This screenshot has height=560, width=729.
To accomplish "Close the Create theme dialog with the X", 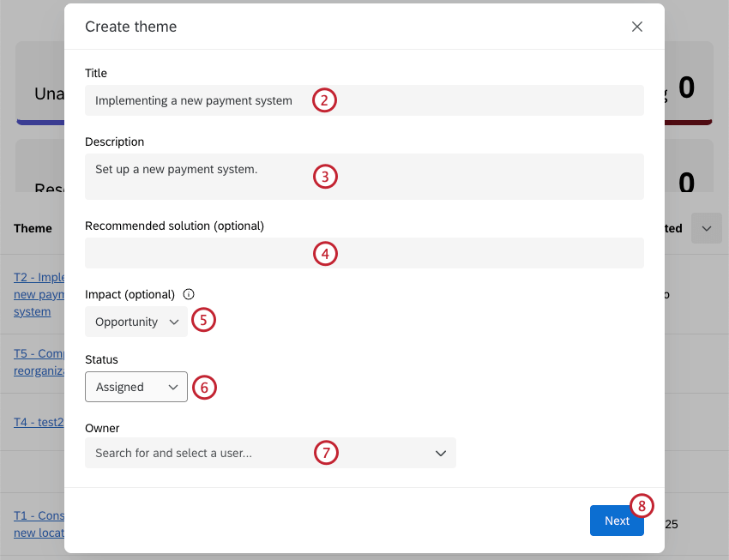I will [637, 27].
